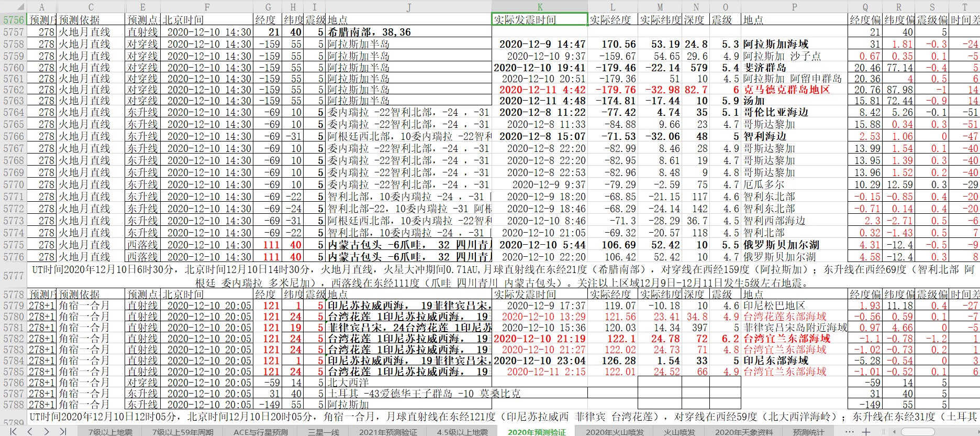
Task: Open the 预测统计 sheet tab
Action: [808, 432]
